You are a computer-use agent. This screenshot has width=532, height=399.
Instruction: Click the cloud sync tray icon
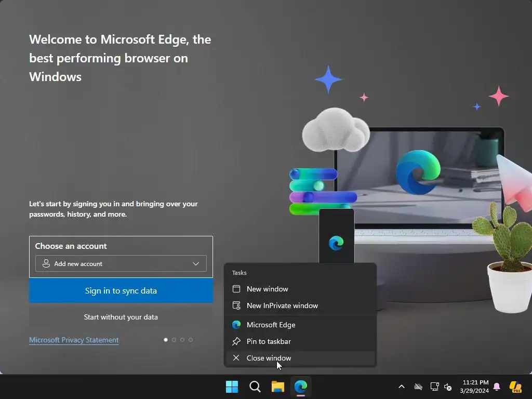click(x=418, y=387)
